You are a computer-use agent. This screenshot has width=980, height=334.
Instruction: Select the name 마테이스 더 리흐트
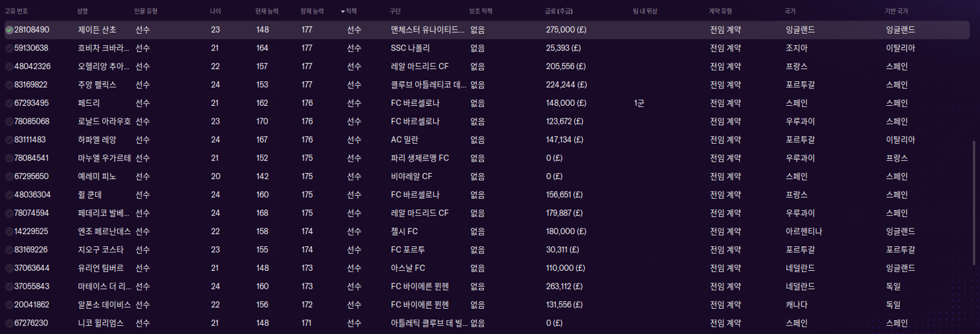(104, 286)
